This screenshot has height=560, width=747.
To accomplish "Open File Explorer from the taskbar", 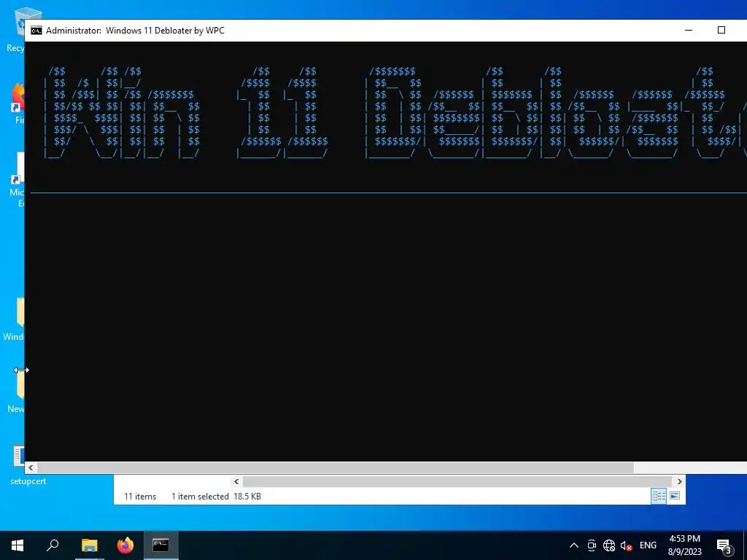I will tap(89, 545).
